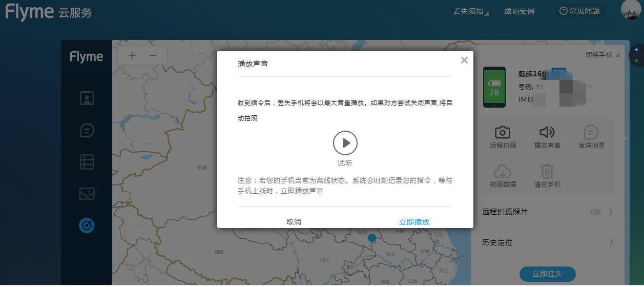Expand the 切换手机 dropdown
The height and width of the screenshot is (287, 644).
pos(602,55)
